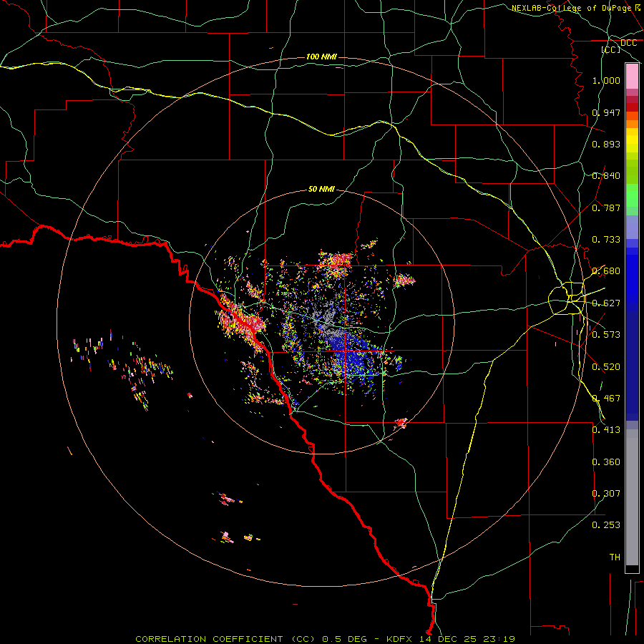
Task: Click the 50 NMI range ring label
Action: coord(321,189)
